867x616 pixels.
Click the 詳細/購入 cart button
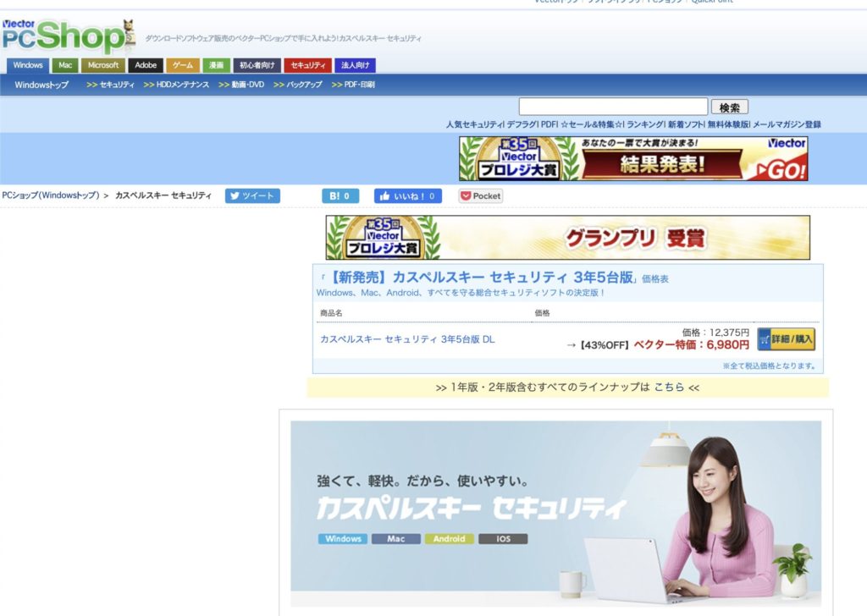click(786, 338)
